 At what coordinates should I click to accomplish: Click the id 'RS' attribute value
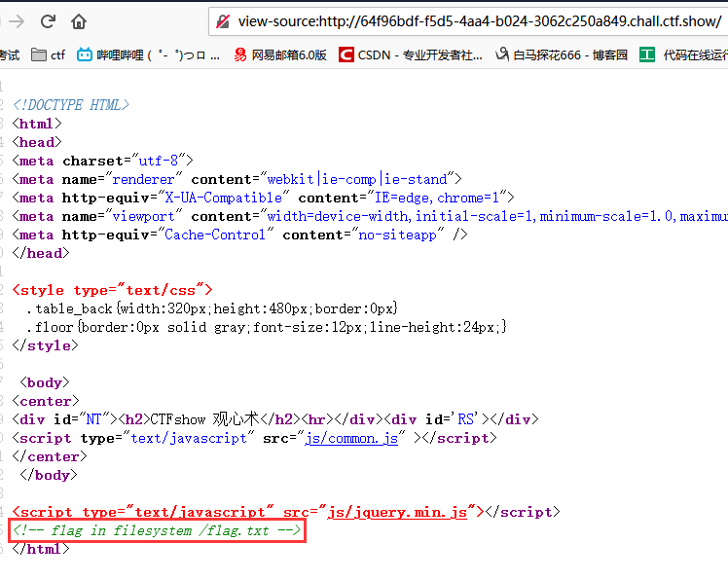tap(465, 419)
